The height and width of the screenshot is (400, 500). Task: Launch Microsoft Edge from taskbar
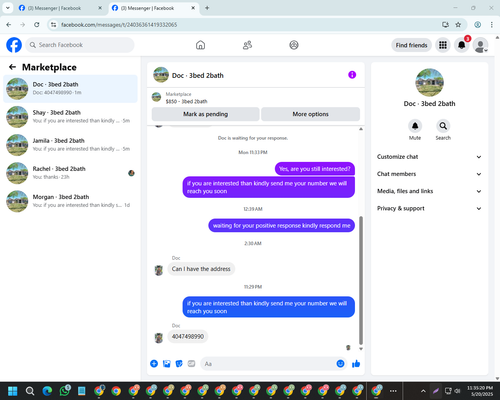(x=47, y=391)
